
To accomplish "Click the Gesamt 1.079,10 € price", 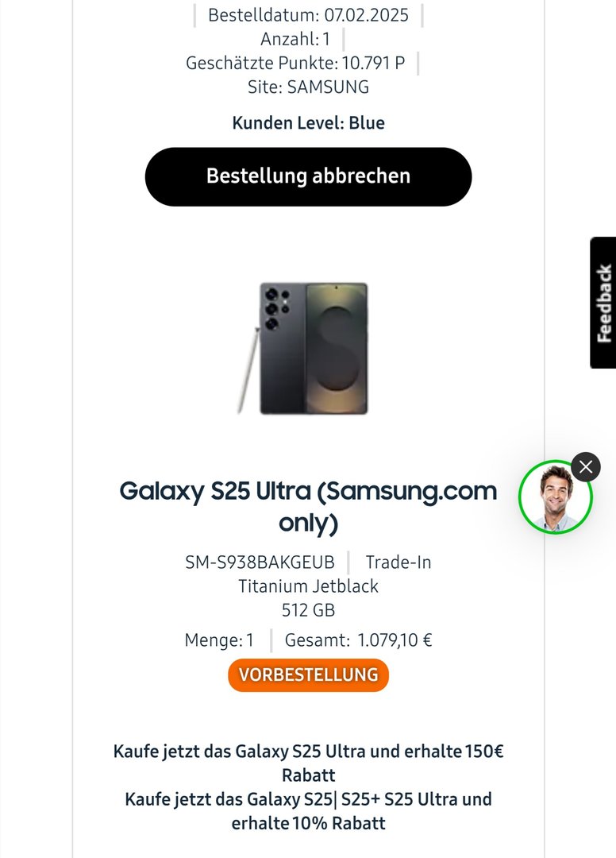I will (359, 640).
